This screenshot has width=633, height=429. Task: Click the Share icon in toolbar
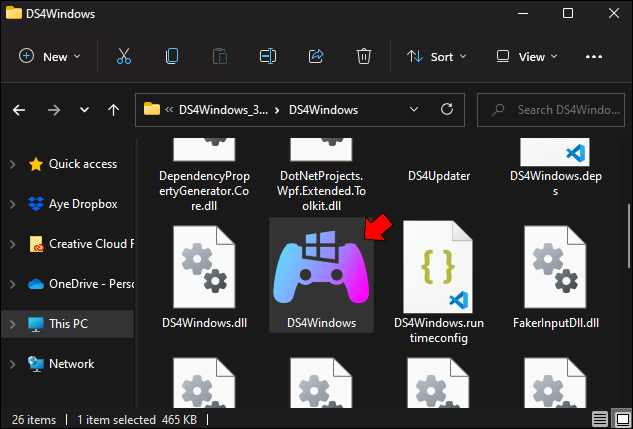[316, 56]
